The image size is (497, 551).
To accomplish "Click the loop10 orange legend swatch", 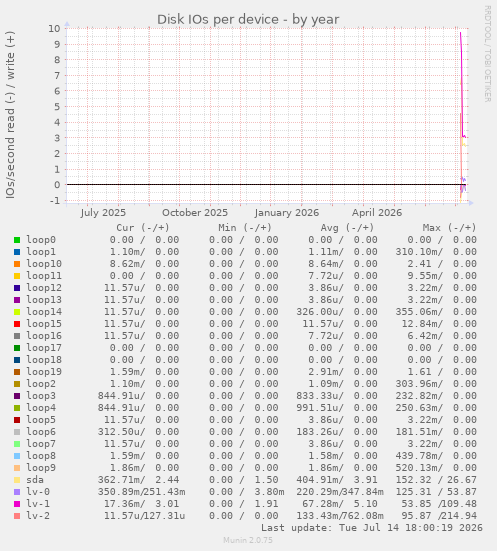I will (x=17, y=264).
